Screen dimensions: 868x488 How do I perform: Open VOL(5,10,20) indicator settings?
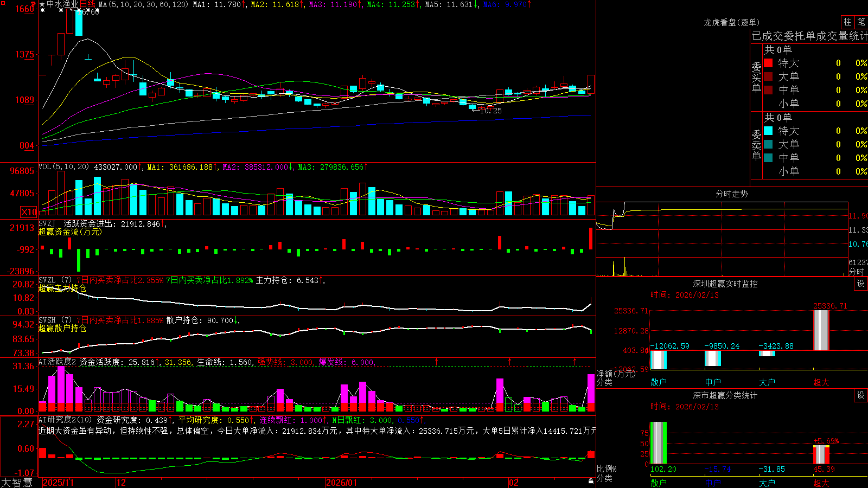(63, 167)
